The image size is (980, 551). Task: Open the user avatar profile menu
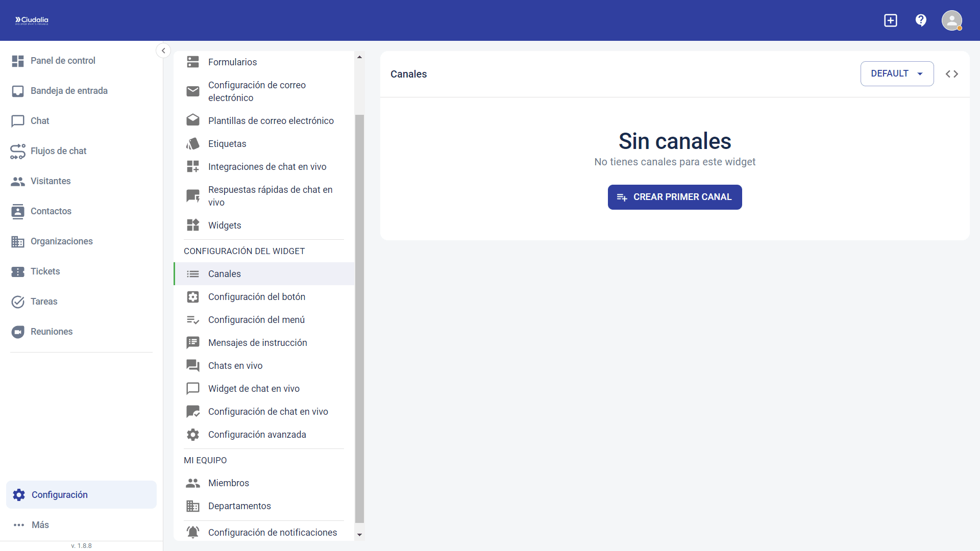[951, 20]
